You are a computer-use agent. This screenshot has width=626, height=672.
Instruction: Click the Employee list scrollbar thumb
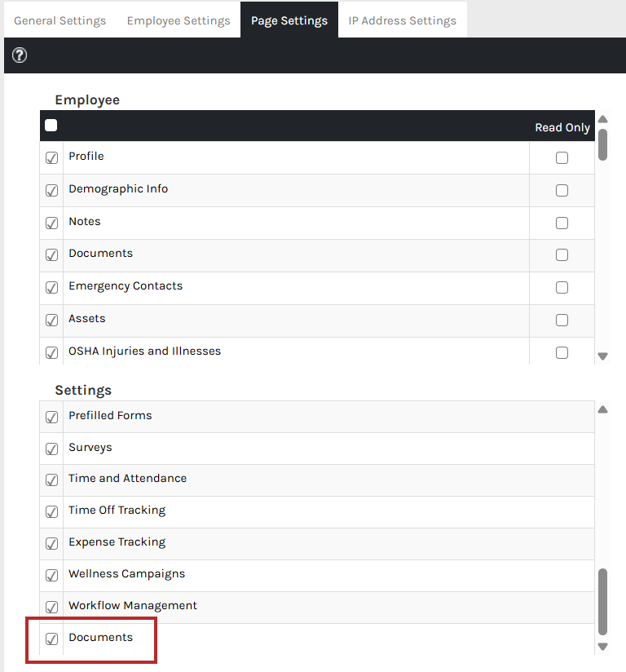coord(603,144)
